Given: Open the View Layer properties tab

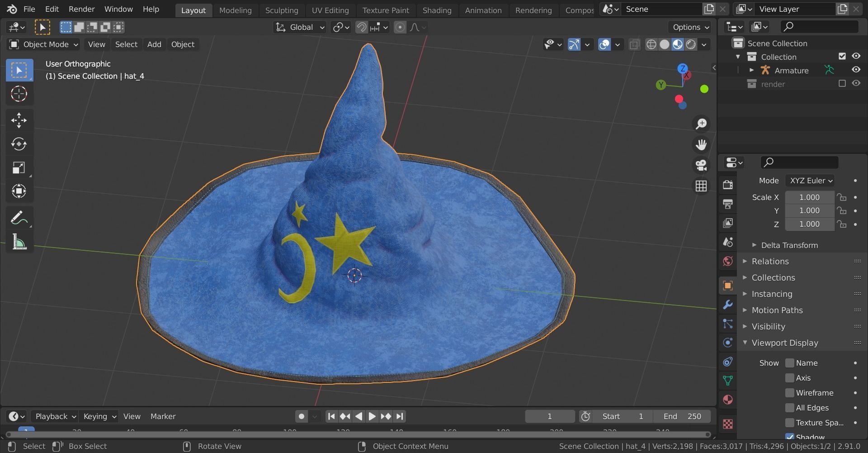Looking at the screenshot, I should pyautogui.click(x=728, y=223).
